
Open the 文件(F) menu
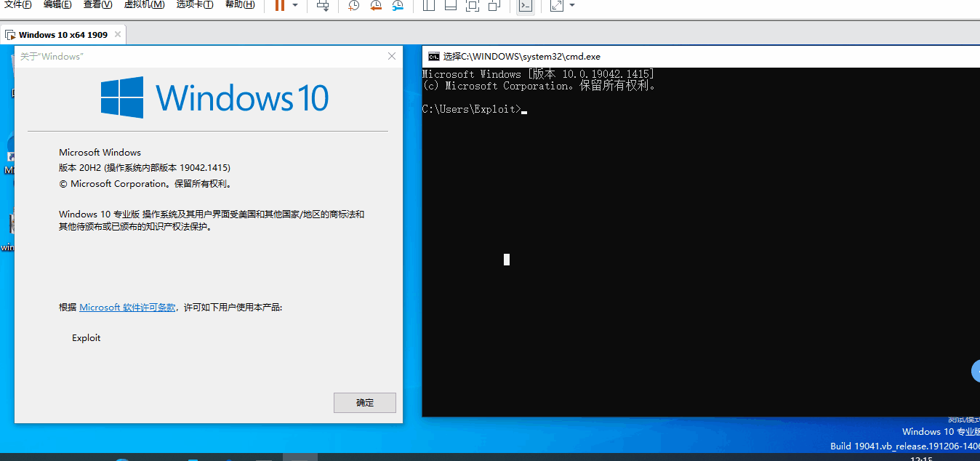pyautogui.click(x=18, y=4)
